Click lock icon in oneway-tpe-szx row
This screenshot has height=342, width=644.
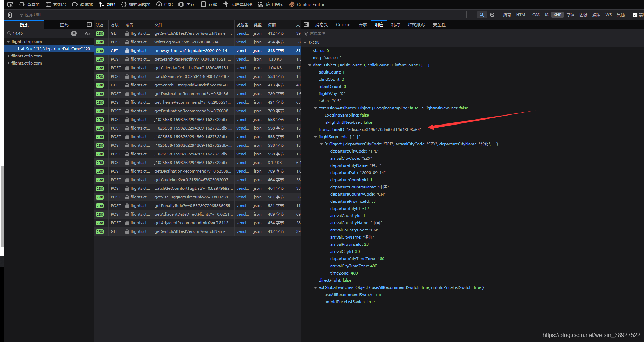coord(127,51)
